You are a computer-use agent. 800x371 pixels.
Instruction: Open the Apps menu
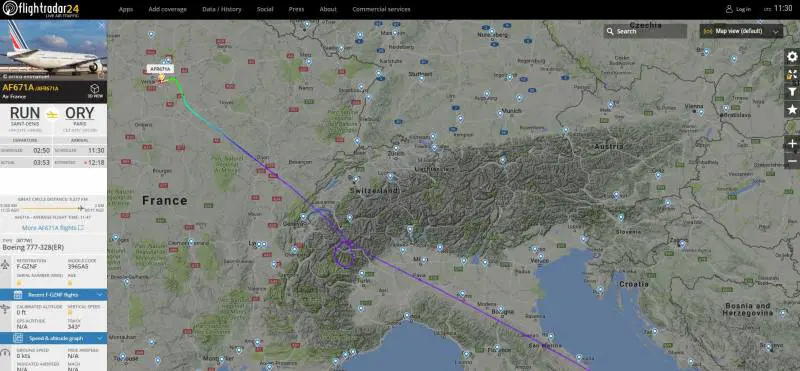click(x=126, y=9)
